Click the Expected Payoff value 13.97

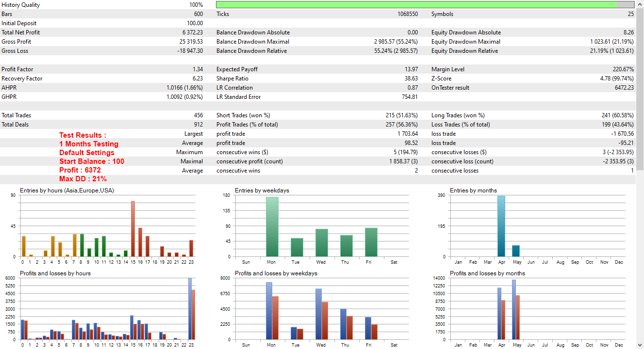(411, 69)
